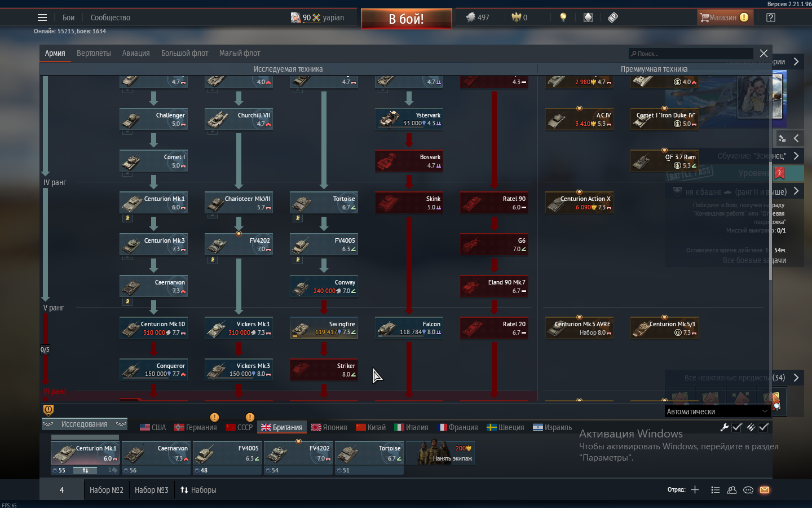Click the warning badge above СССР
The width and height of the screenshot is (812, 508).
tap(250, 417)
